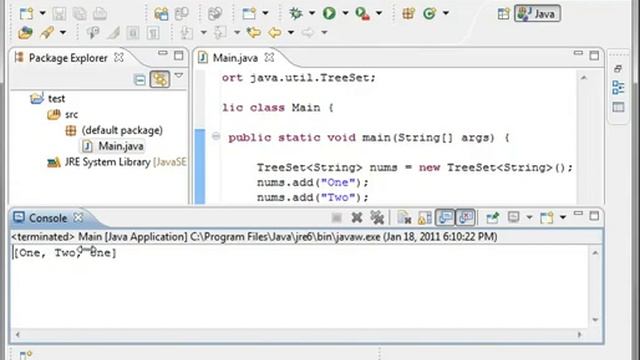
Task: Open the Display Selected Console dropdown arrow
Action: [529, 217]
